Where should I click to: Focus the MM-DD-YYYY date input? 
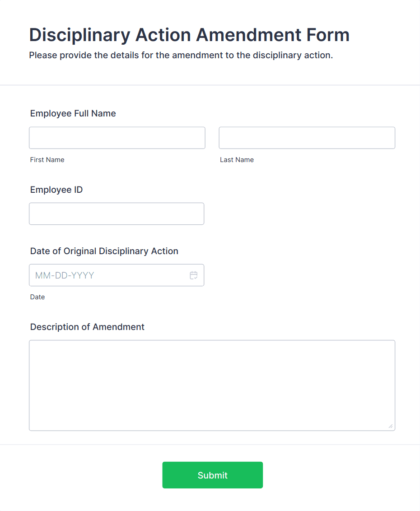(x=104, y=275)
